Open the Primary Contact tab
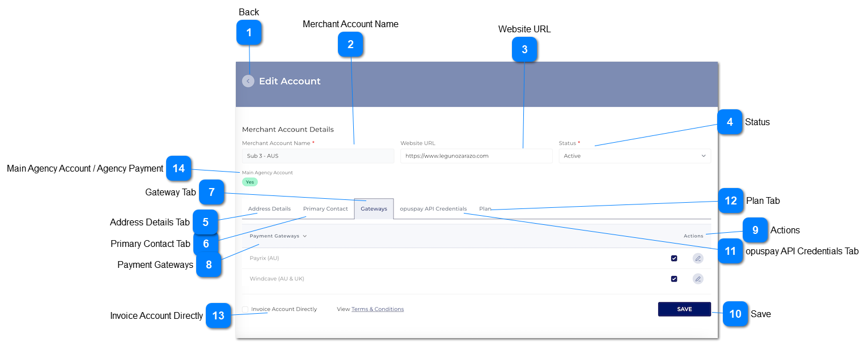Viewport: 868px width, 350px height. pos(325,208)
